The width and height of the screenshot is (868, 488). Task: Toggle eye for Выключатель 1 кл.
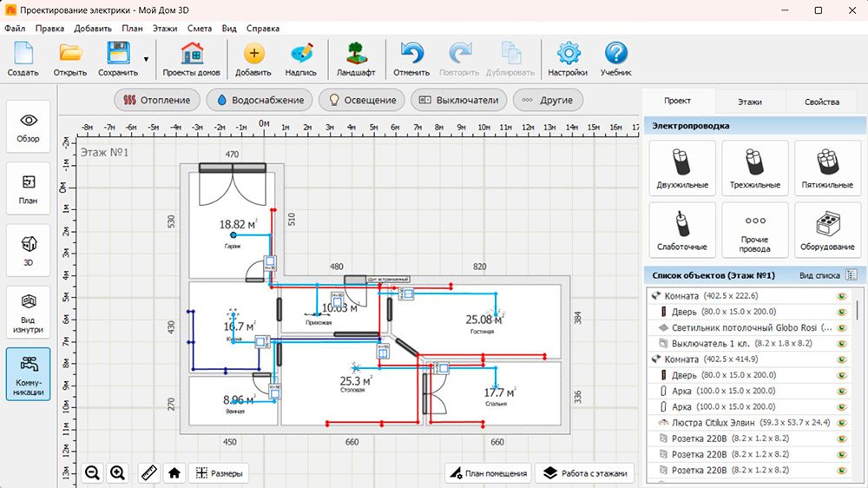coord(842,344)
